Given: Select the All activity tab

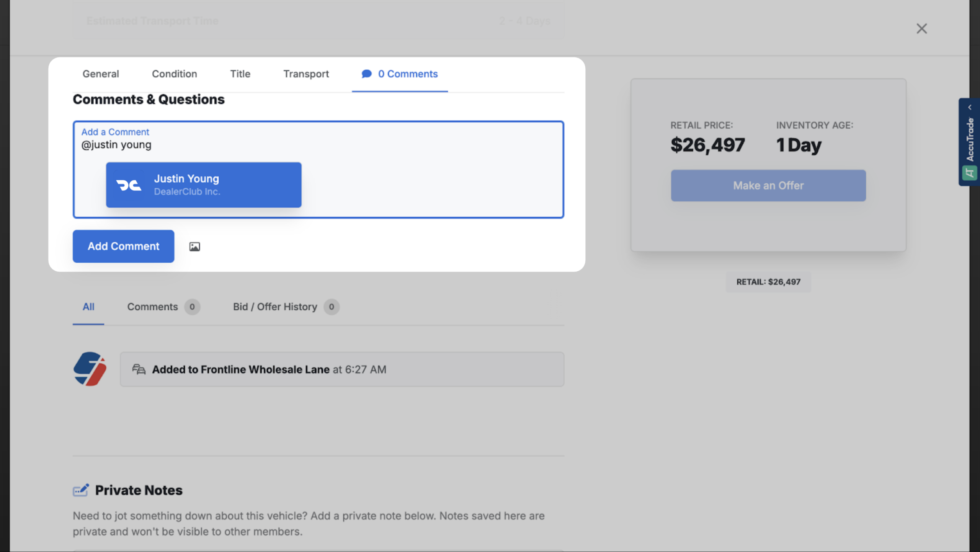Looking at the screenshot, I should 88,307.
